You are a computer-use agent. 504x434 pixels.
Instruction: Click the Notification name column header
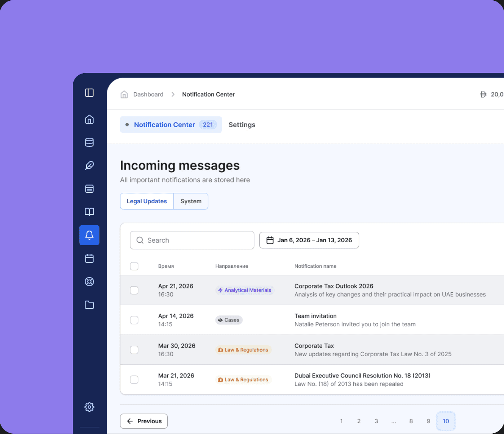coord(315,266)
